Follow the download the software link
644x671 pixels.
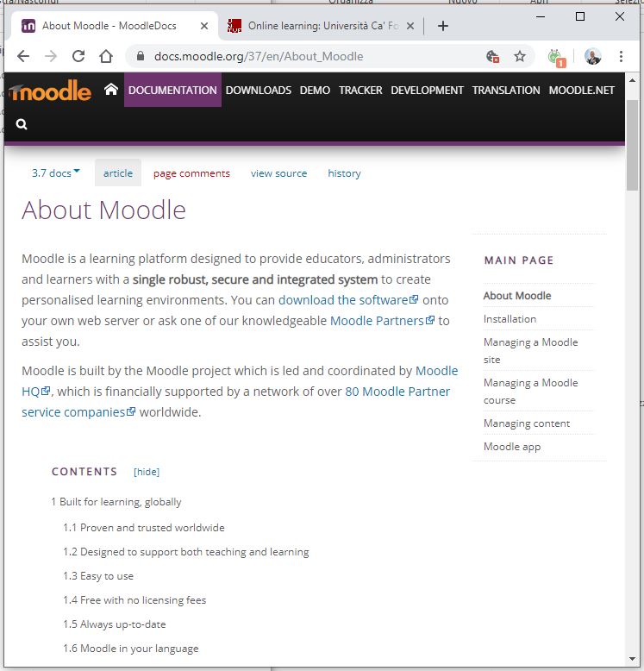348,300
